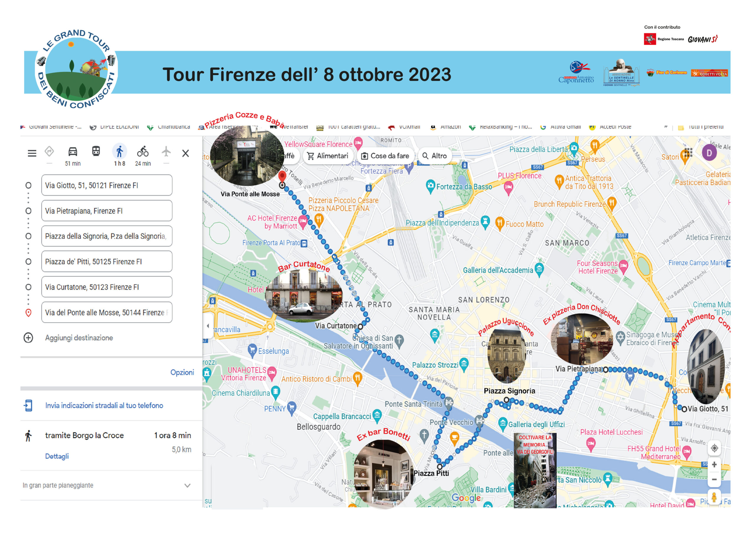Click the PLUS Florence hotel marker
Screen dimensions: 756x535
click(509, 189)
